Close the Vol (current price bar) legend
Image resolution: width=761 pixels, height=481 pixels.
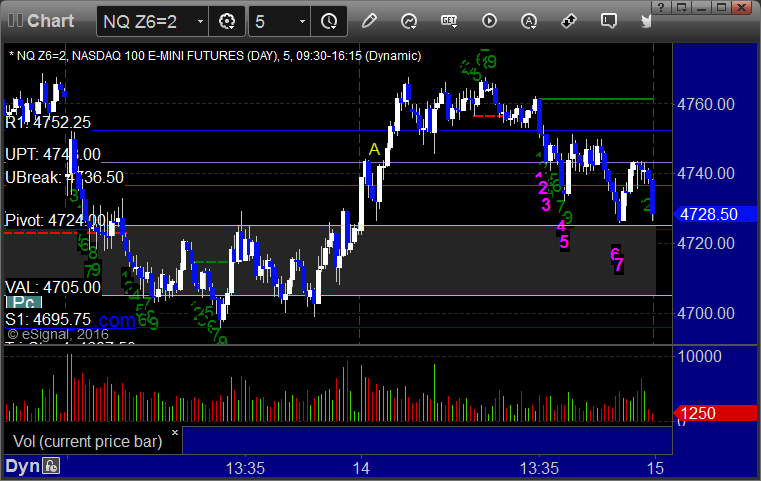(175, 432)
